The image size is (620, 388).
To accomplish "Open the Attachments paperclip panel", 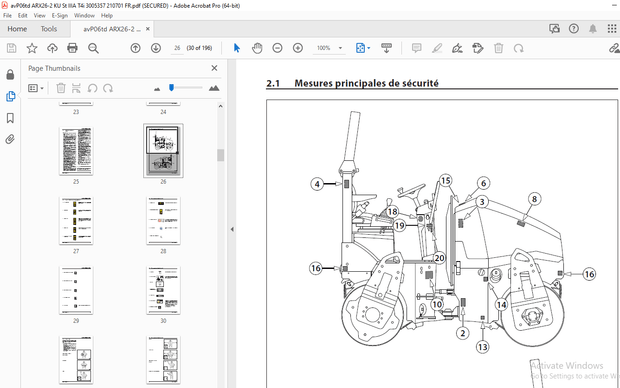I will tap(10, 139).
